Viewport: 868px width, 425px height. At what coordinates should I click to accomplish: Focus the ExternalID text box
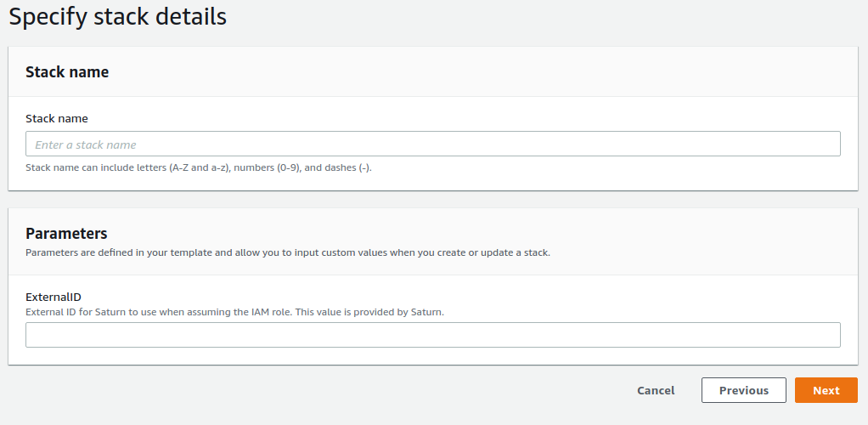point(433,335)
